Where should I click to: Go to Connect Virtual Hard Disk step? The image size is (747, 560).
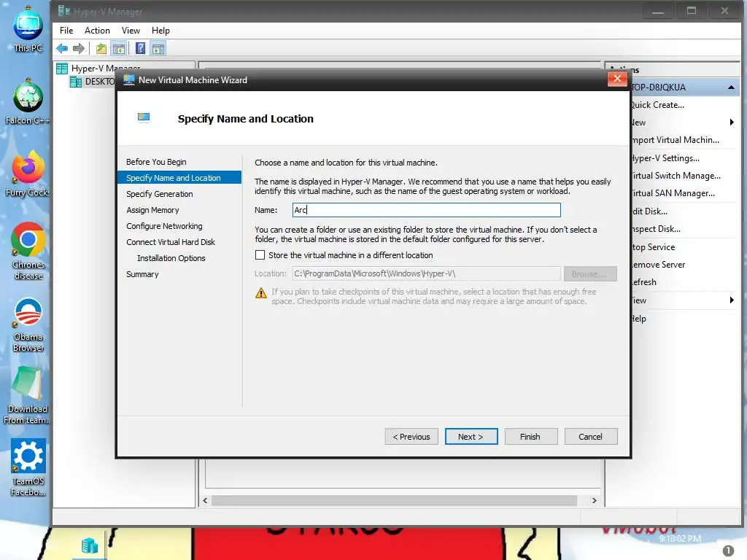pos(171,242)
